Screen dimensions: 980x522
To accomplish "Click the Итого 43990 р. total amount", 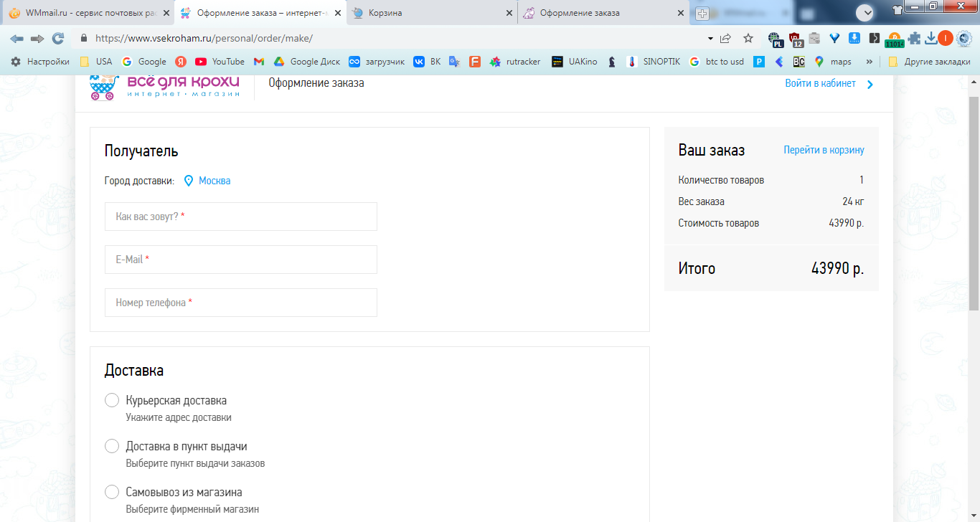I will (x=837, y=269).
